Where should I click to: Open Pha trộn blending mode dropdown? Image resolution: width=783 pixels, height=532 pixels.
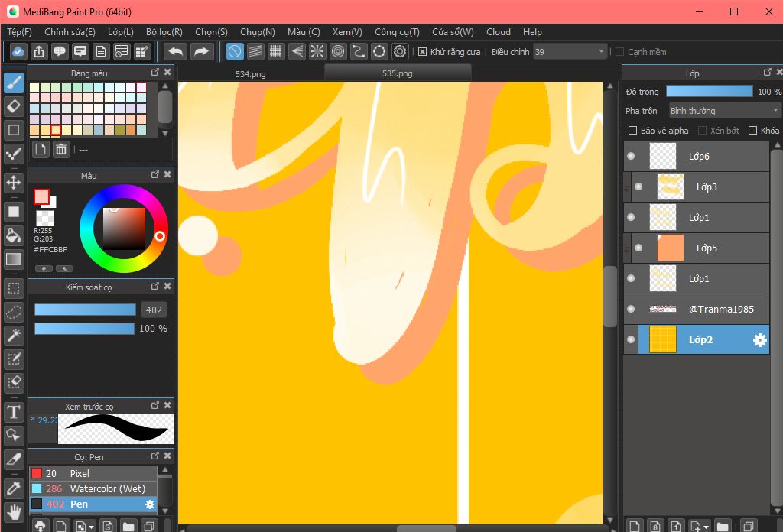[x=725, y=111]
